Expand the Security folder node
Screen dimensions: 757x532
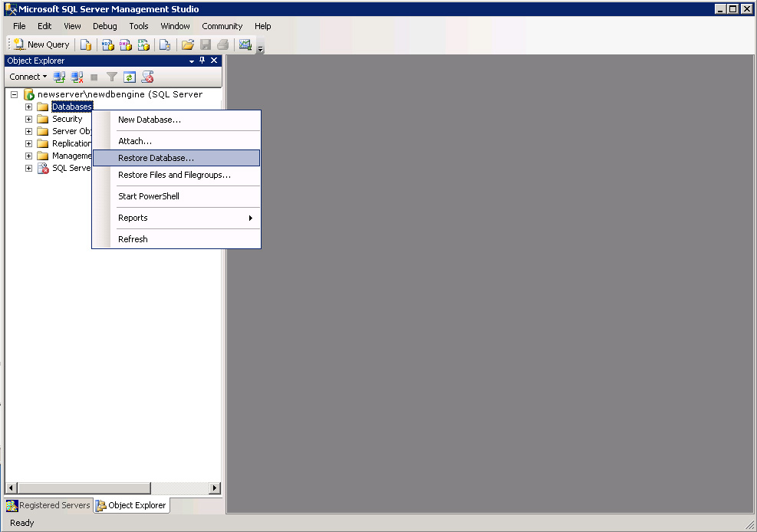[x=29, y=119]
